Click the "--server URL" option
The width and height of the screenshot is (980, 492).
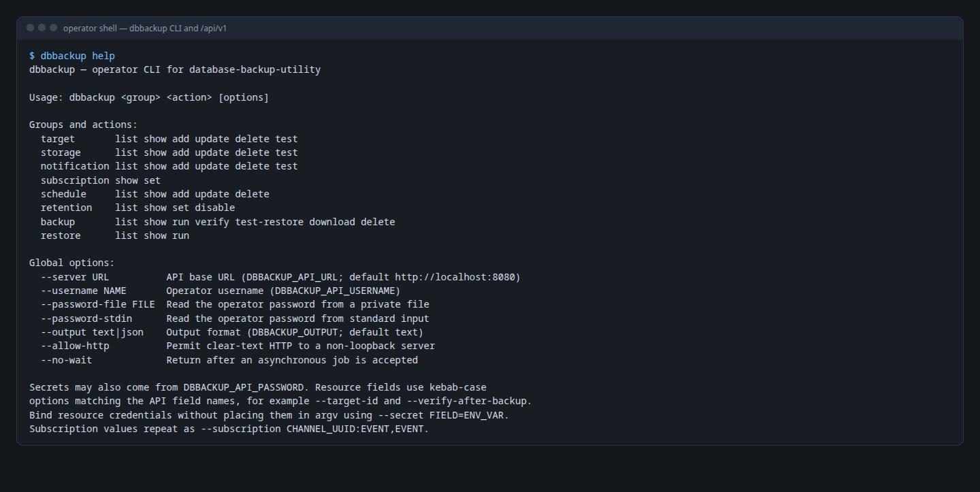point(75,277)
